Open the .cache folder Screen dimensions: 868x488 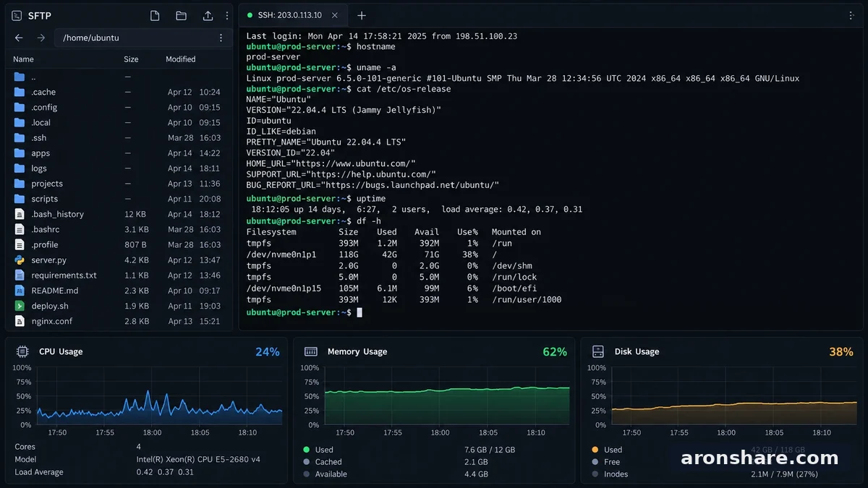(119, 92)
